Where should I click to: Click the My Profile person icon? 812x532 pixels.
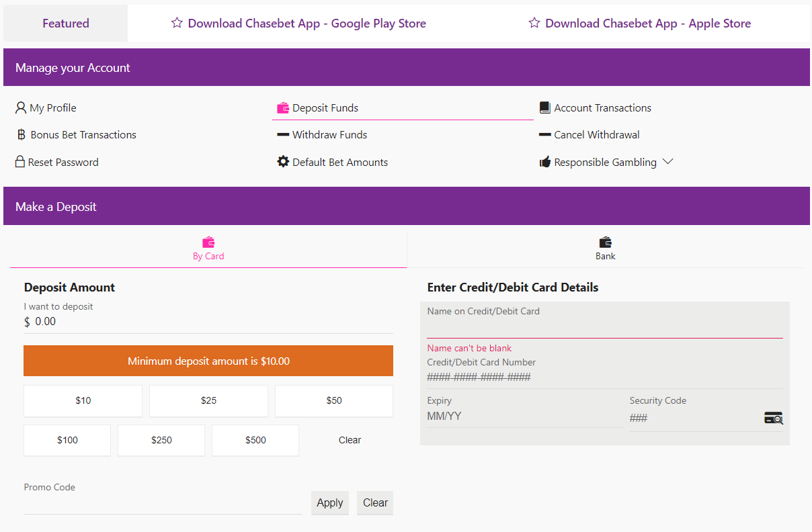pyautogui.click(x=19, y=107)
